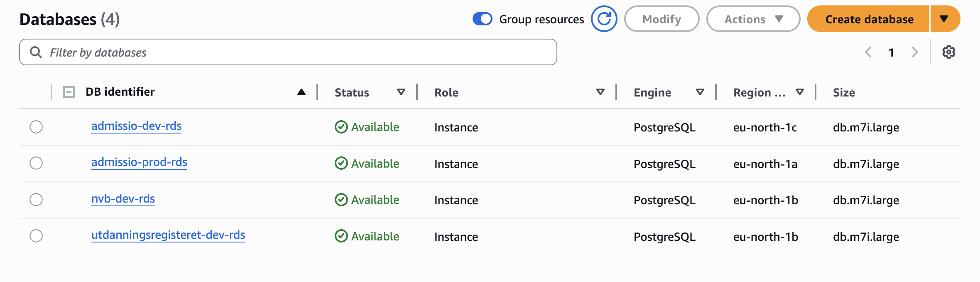Screen dimensions: 980x282
Task: Click Available status icon for admissio-dev-rds
Action: click(x=341, y=127)
